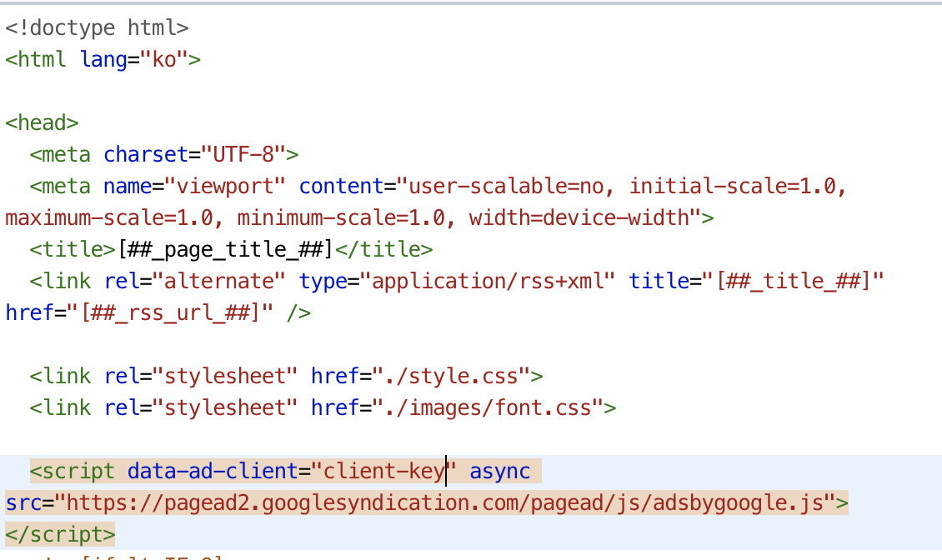Click the src attribute name
Screen dimensions: 942x560
(23, 503)
